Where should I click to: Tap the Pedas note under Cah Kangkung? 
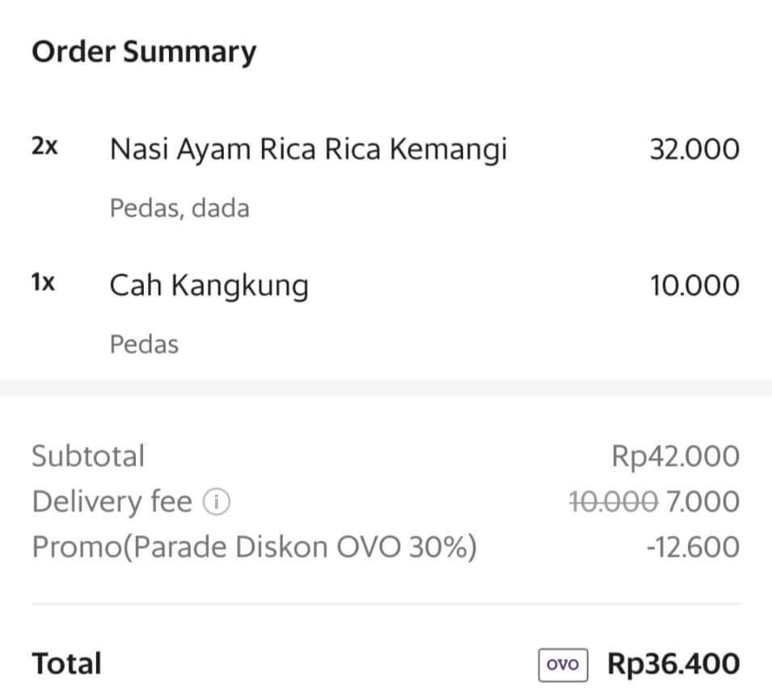point(144,344)
